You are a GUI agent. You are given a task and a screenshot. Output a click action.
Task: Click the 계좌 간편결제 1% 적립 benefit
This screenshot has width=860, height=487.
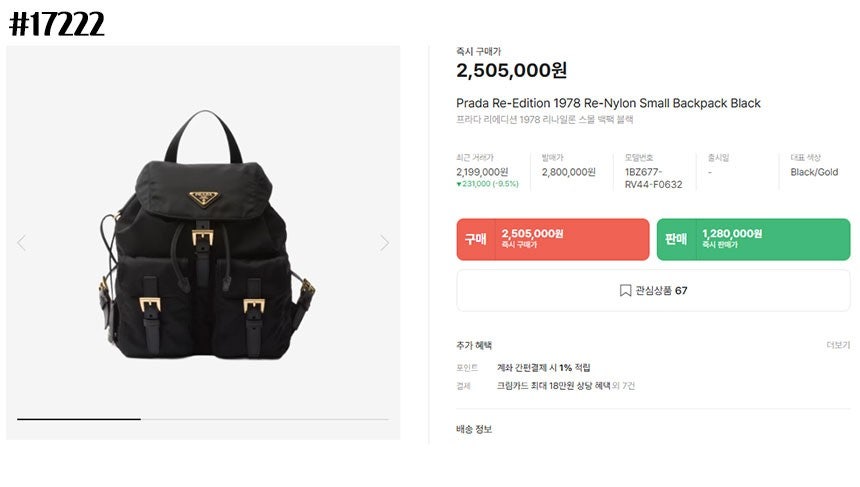pos(544,367)
